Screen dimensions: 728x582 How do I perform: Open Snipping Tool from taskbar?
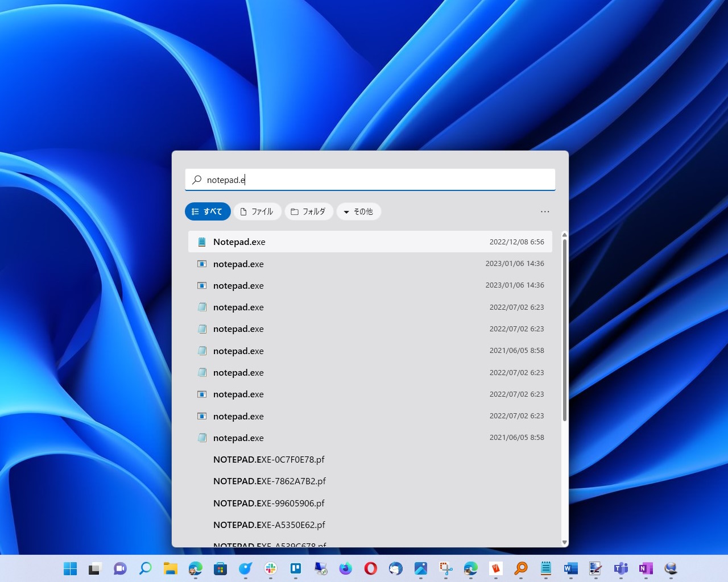click(x=446, y=568)
